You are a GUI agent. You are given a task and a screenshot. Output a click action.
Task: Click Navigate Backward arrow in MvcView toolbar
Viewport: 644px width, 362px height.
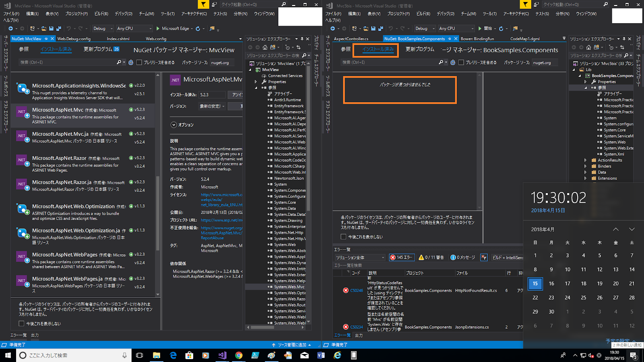click(10, 29)
